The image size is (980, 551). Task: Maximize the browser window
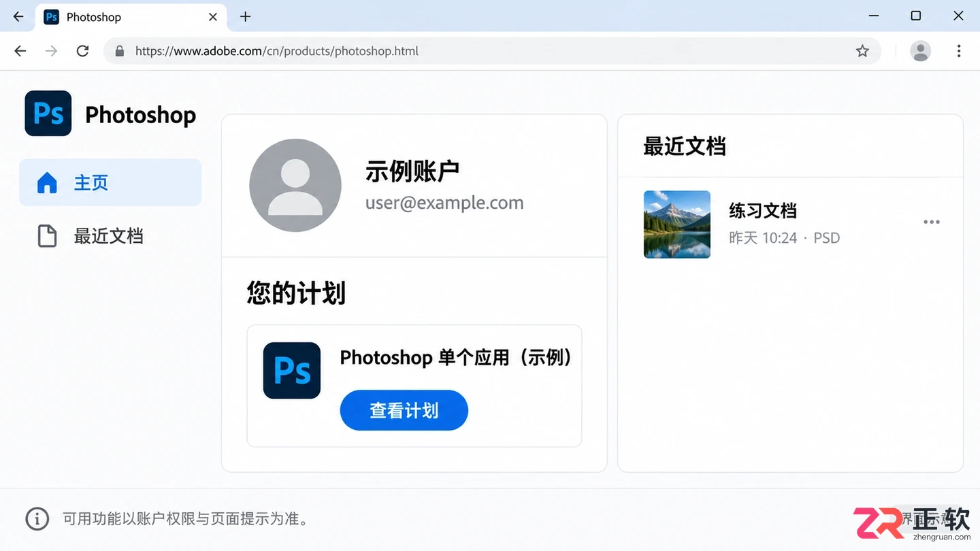916,16
